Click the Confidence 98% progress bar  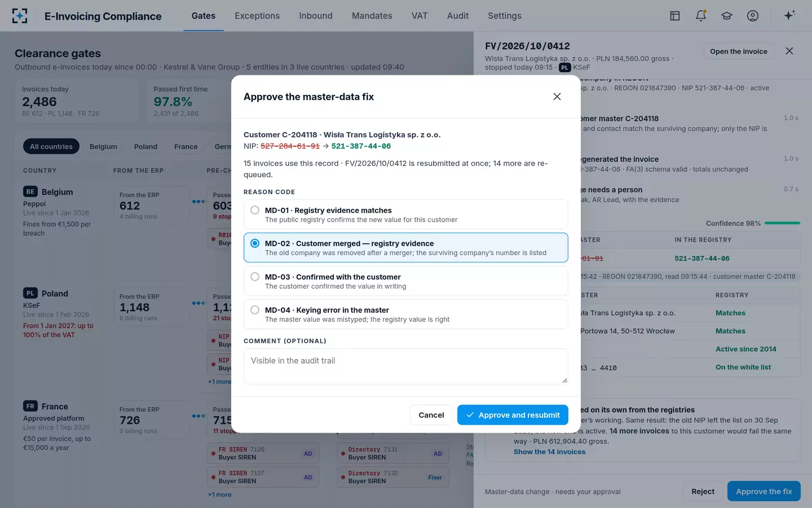coord(783,223)
